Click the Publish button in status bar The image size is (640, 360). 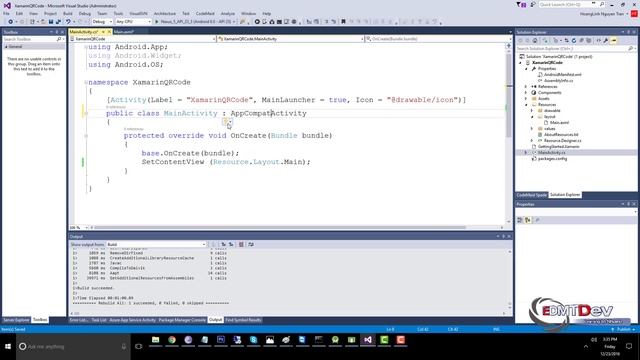(623, 329)
